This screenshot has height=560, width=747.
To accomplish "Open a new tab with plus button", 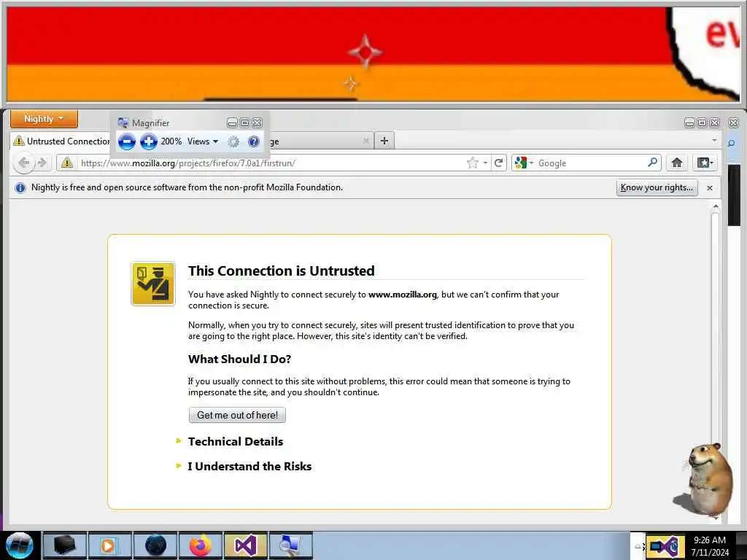I will coord(384,141).
